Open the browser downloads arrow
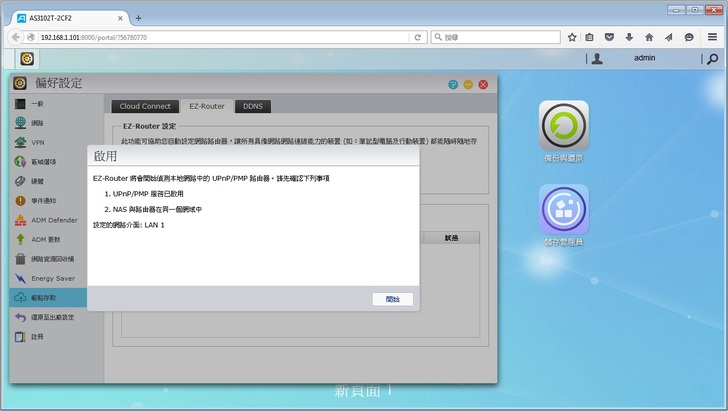 pyautogui.click(x=629, y=37)
